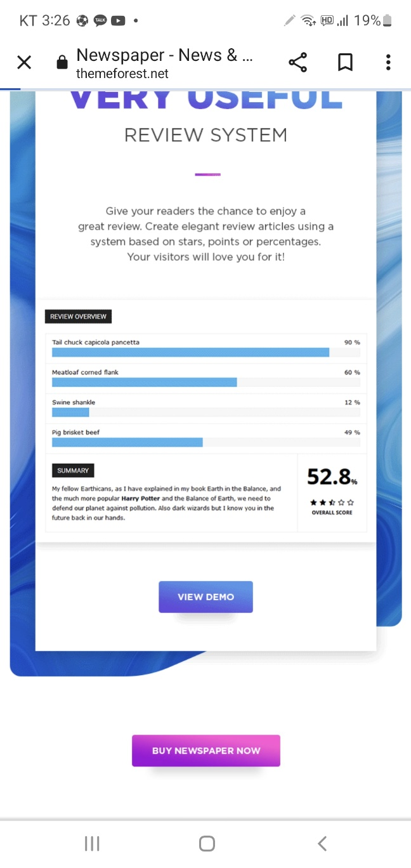Click Buy Newspaper Now button
The width and height of the screenshot is (411, 868).
[x=206, y=751]
